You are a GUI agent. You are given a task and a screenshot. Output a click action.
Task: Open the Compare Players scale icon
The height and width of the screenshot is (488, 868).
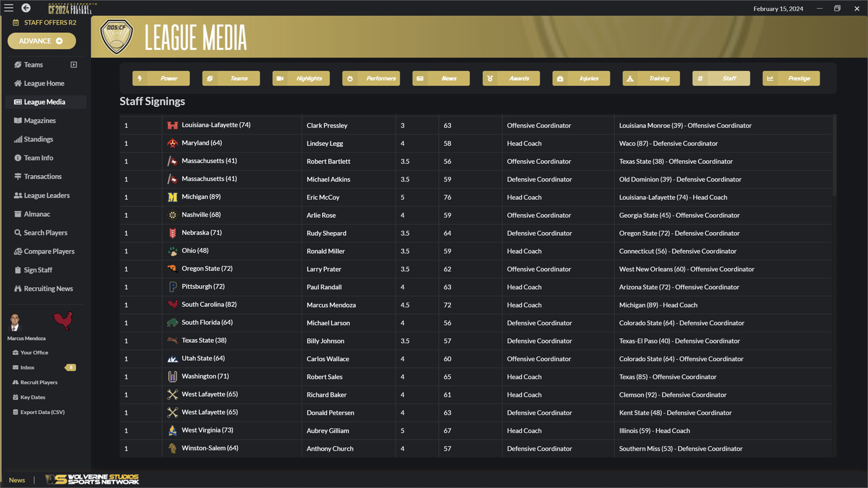[x=17, y=251]
